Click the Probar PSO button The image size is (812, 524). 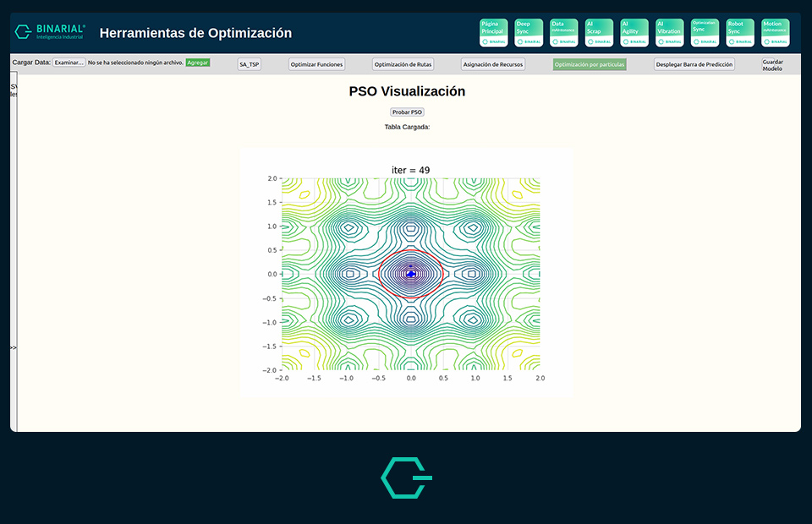pyautogui.click(x=407, y=112)
